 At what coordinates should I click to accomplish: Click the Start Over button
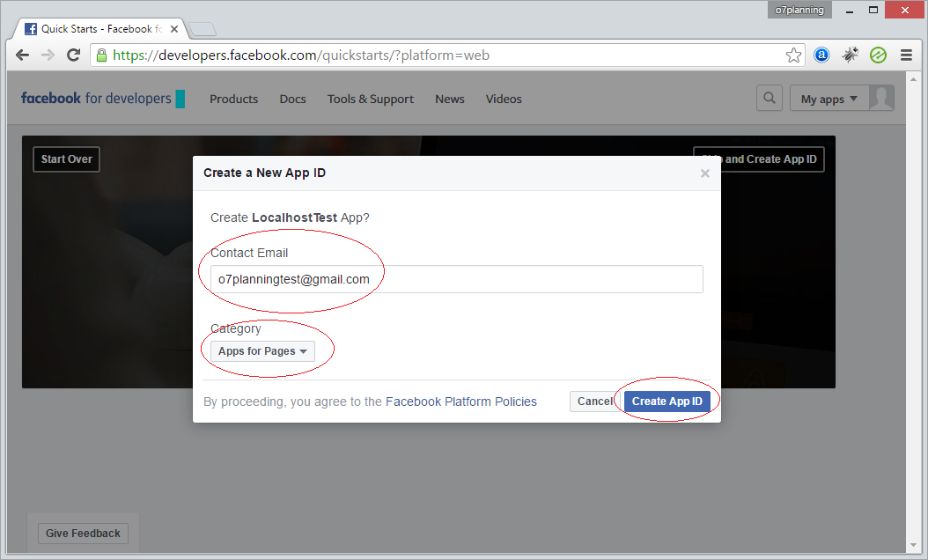point(66,159)
